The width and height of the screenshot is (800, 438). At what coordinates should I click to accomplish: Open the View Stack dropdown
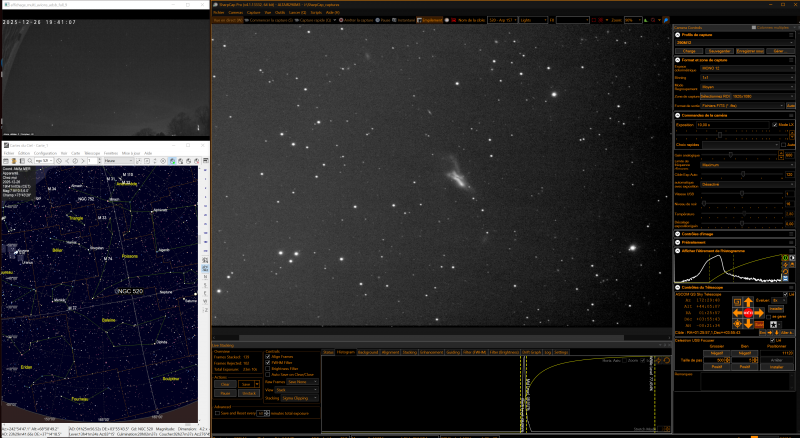click(x=296, y=390)
